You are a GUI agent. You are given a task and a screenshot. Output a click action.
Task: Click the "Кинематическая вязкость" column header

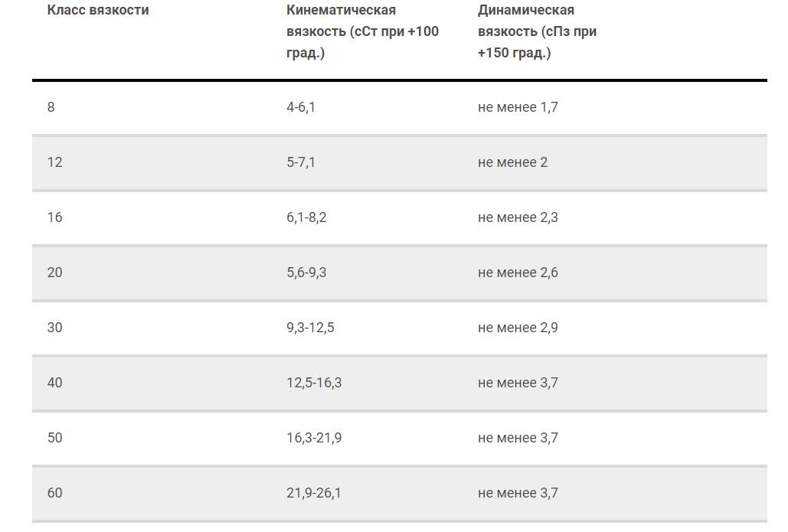point(362,32)
